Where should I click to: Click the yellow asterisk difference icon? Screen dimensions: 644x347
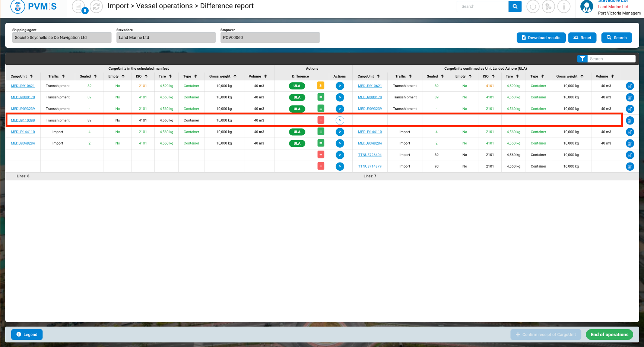coord(321,86)
